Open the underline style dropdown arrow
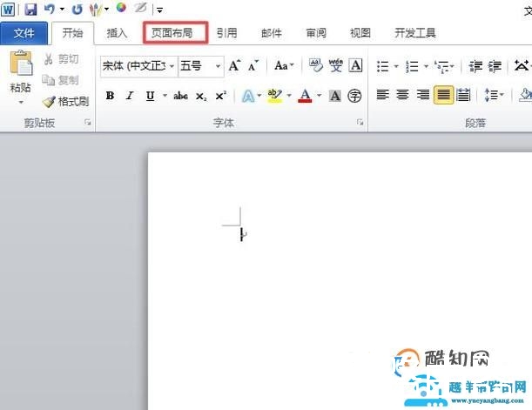532x410 pixels. [165, 96]
